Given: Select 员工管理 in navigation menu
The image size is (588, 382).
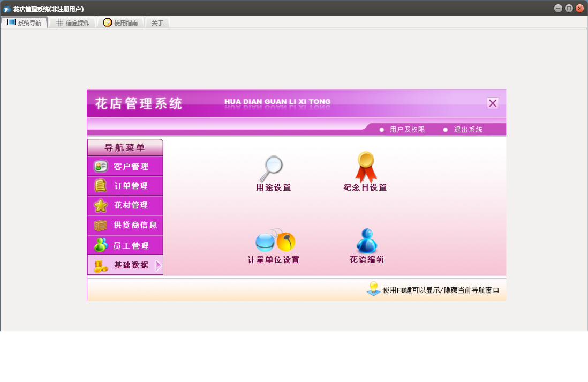Looking at the screenshot, I should click(x=125, y=245).
